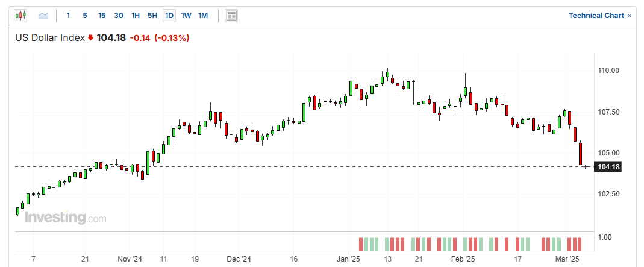
Task: Select the 1 minute interval
Action: click(68, 16)
